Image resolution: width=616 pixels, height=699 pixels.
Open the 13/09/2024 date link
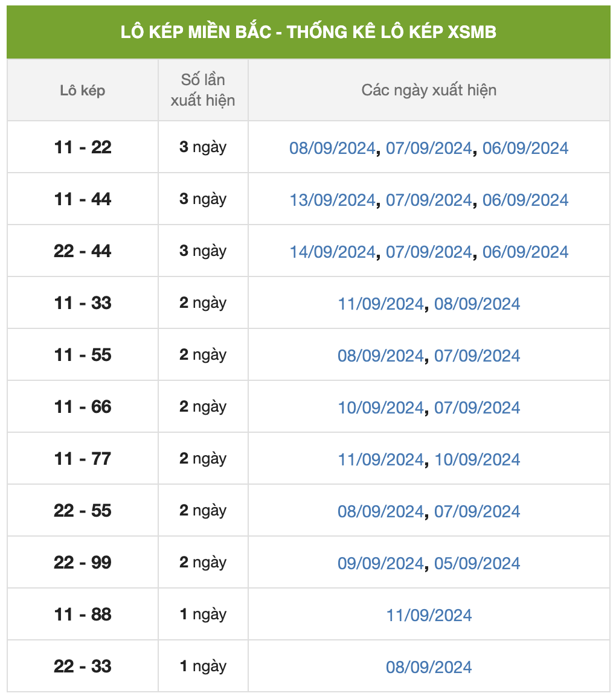tap(332, 200)
